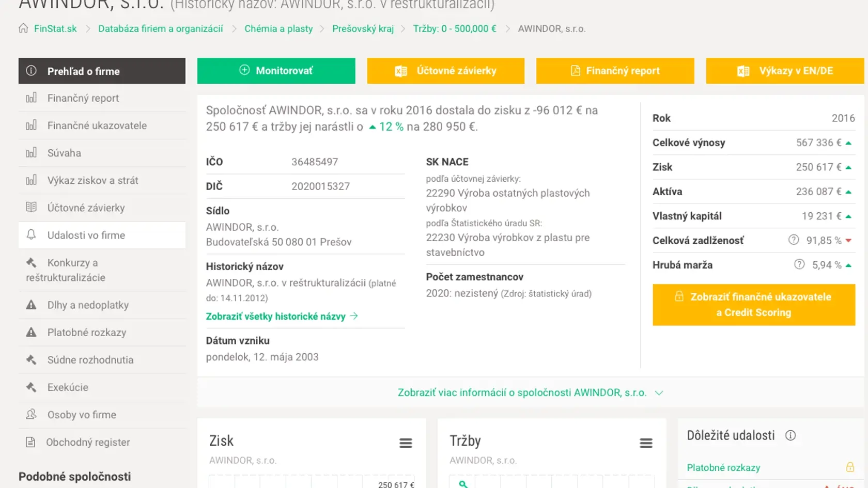The width and height of the screenshot is (868, 488).
Task: Select Výkaz ziskov a strát in sidebar
Action: (x=102, y=180)
